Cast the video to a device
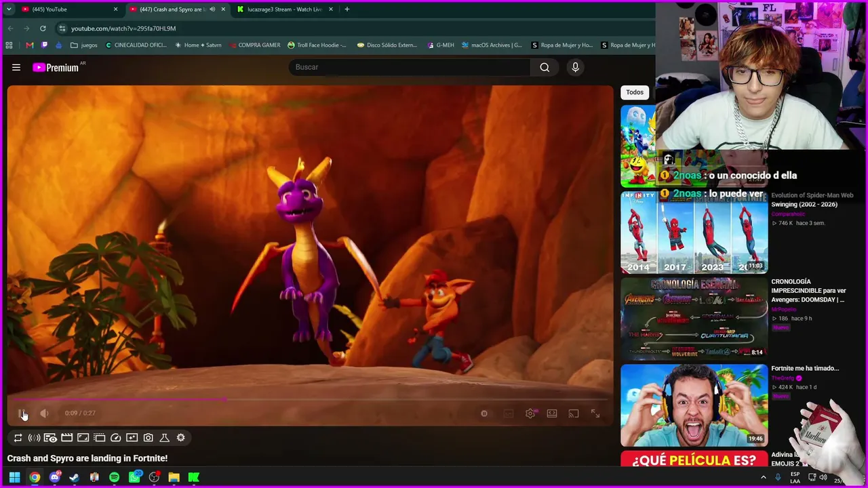Viewport: 868px width, 488px height. click(x=574, y=413)
